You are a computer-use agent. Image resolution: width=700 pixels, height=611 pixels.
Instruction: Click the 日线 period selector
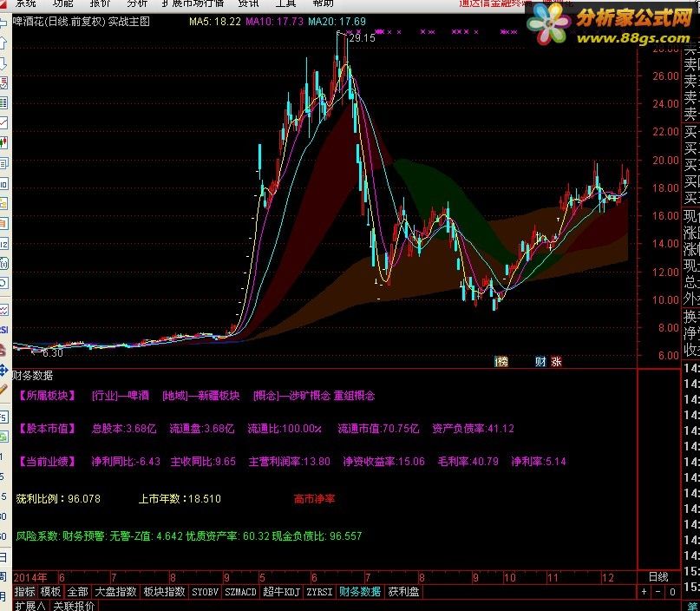click(658, 577)
